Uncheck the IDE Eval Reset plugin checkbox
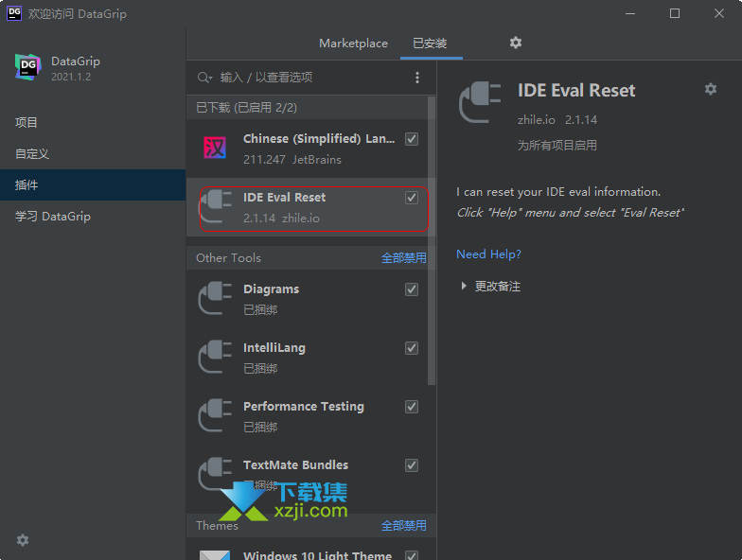The image size is (742, 560). click(412, 198)
